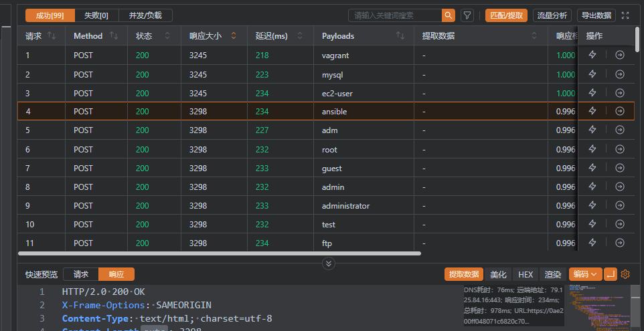Toggle the 渲染 render view
644x331 pixels.
click(553, 274)
